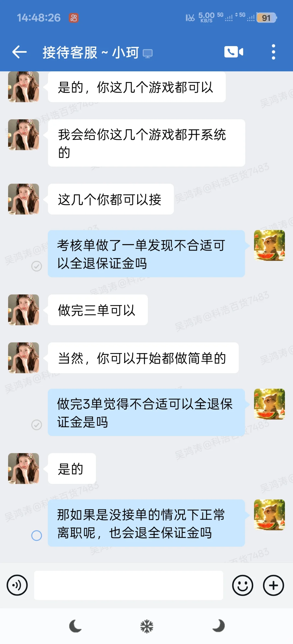
Task: Tap the chat title 接待客服～小珂
Action: tap(91, 52)
